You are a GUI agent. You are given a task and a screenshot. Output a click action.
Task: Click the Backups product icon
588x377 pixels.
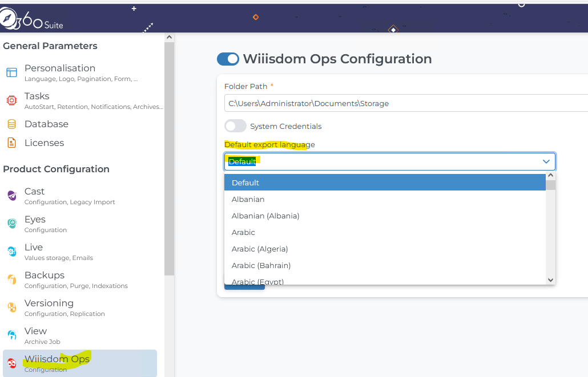(x=11, y=279)
